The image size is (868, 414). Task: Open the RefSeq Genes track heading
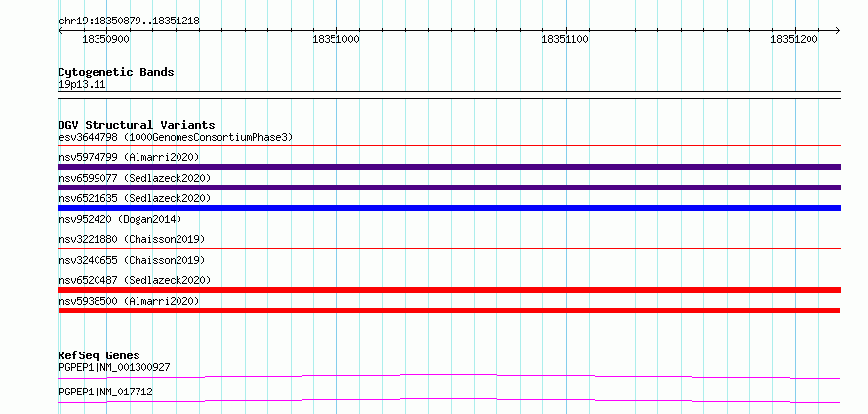(x=99, y=355)
